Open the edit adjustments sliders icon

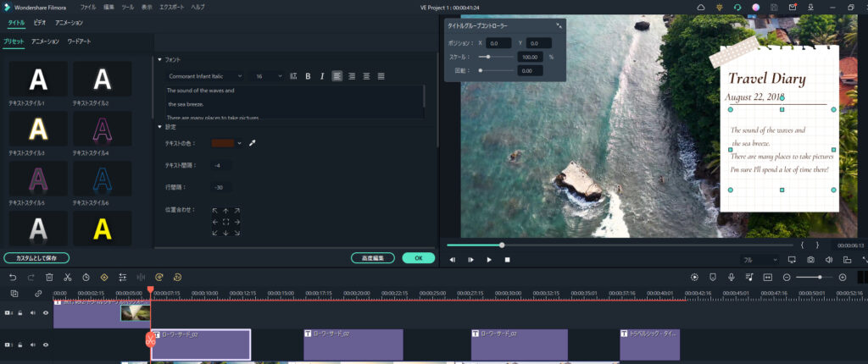coord(122,277)
